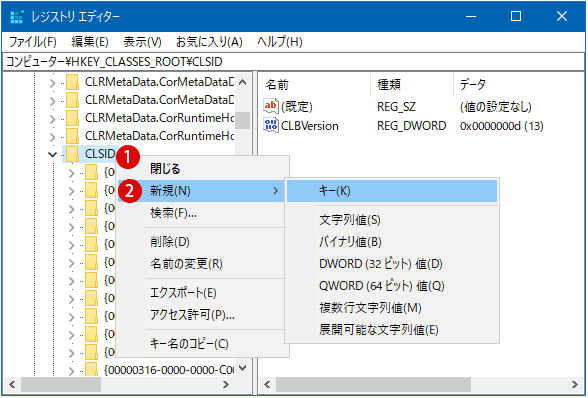The height and width of the screenshot is (398, 588).
Task: Select the (既定) value name
Action: (x=297, y=107)
